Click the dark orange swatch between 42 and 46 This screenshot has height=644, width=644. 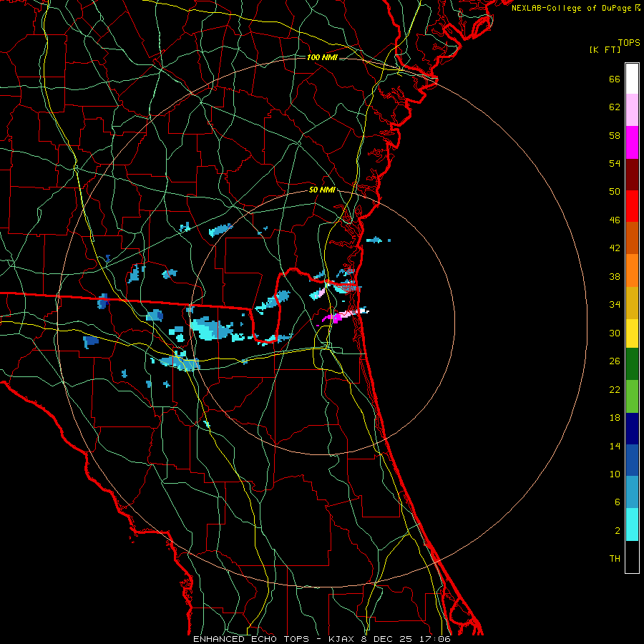tap(632, 238)
